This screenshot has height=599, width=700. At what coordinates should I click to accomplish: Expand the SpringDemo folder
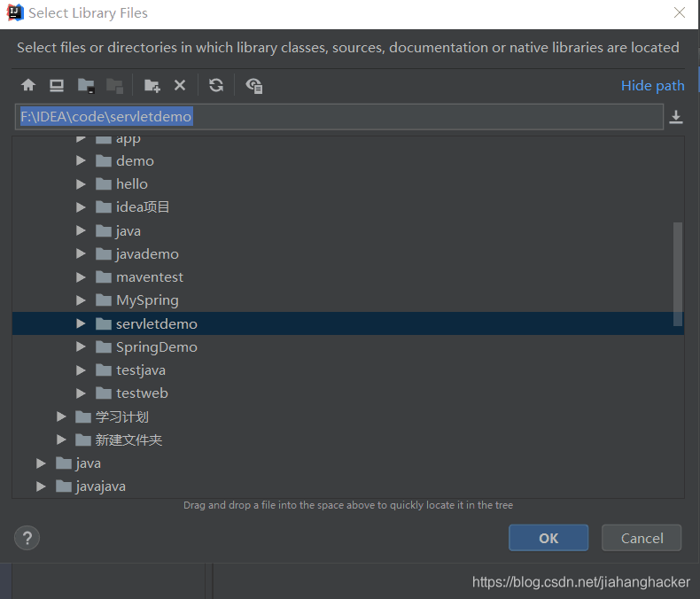click(81, 346)
